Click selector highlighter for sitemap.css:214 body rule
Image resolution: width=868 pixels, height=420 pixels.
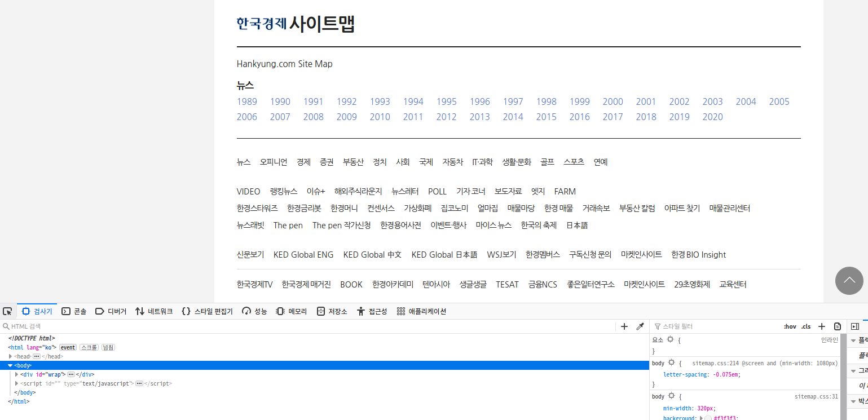coord(671,363)
